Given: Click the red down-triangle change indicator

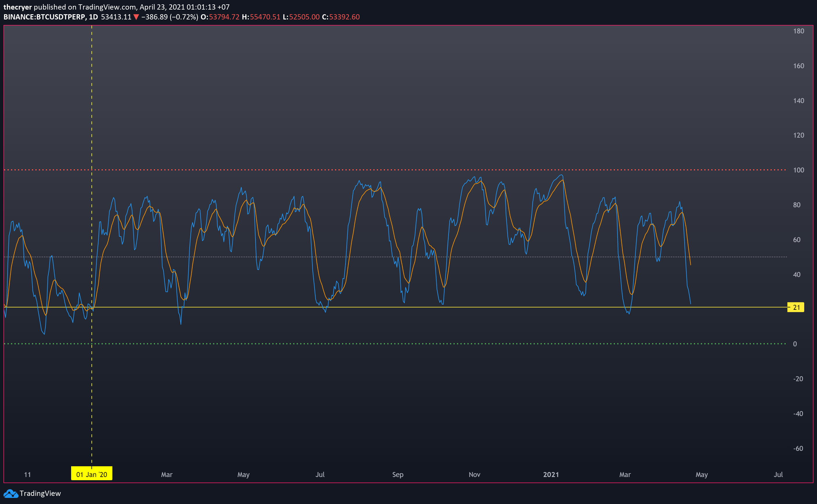Looking at the screenshot, I should [x=136, y=17].
